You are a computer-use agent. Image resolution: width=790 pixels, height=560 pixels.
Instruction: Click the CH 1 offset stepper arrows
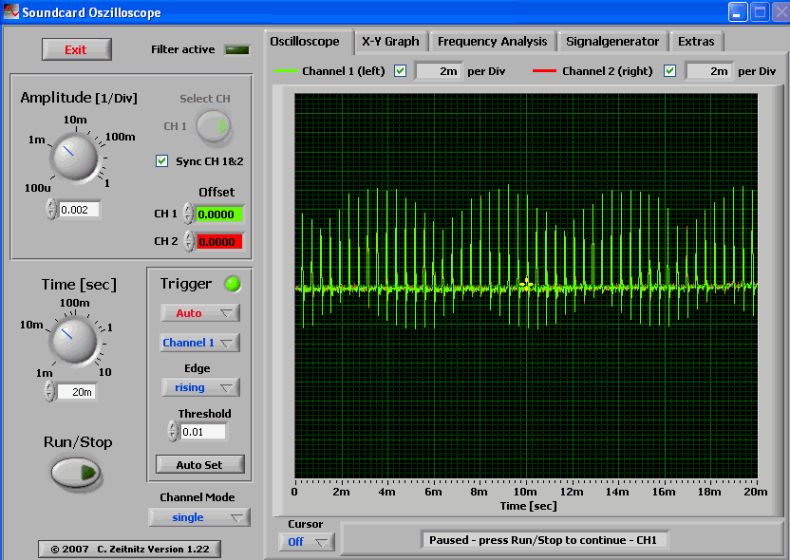[x=188, y=214]
